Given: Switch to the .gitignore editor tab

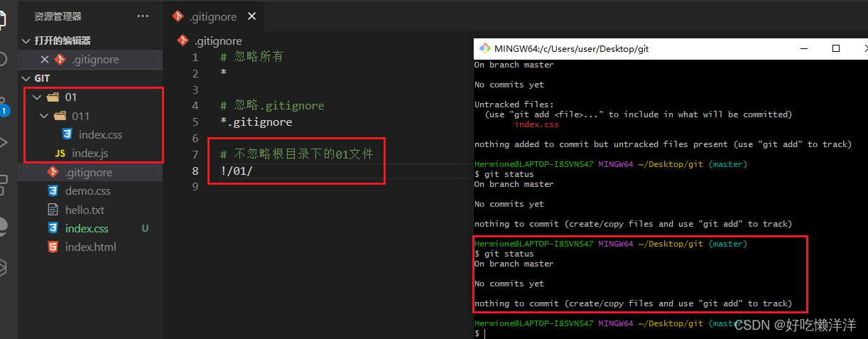Looking at the screenshot, I should click(212, 16).
